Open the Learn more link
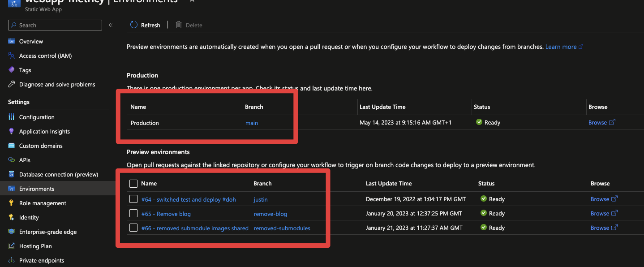 click(x=561, y=47)
